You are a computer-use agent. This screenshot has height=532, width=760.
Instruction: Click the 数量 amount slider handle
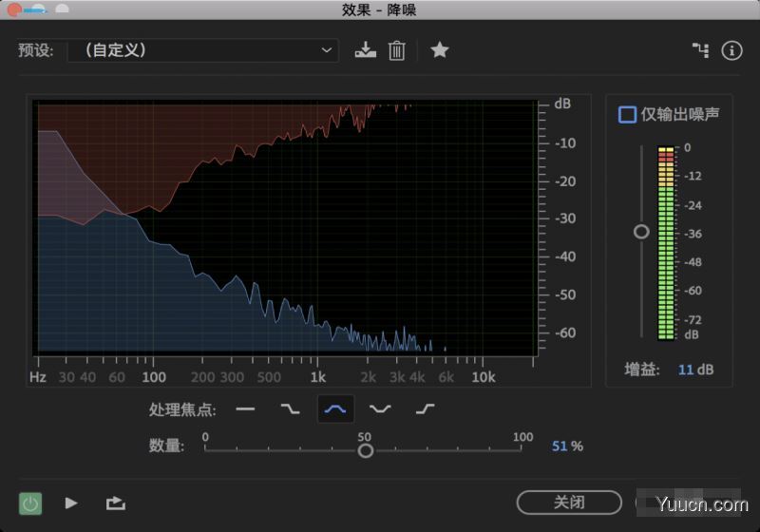(366, 450)
